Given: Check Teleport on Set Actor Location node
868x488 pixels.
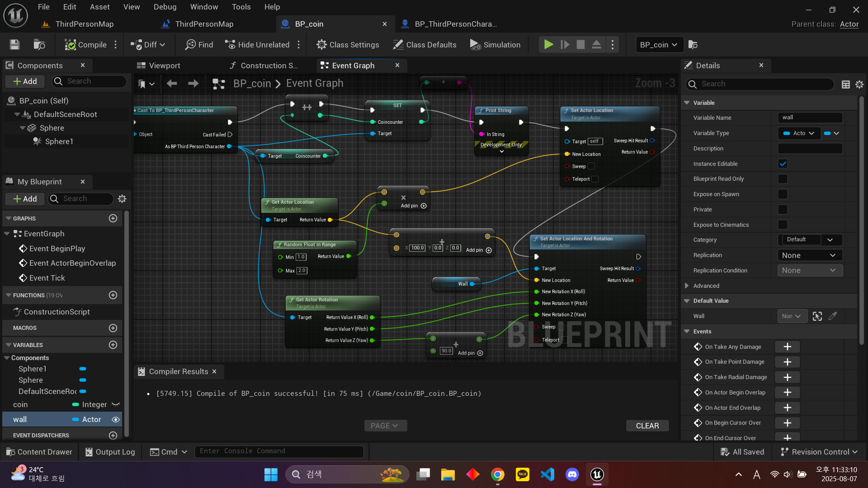Looking at the screenshot, I should point(595,179).
